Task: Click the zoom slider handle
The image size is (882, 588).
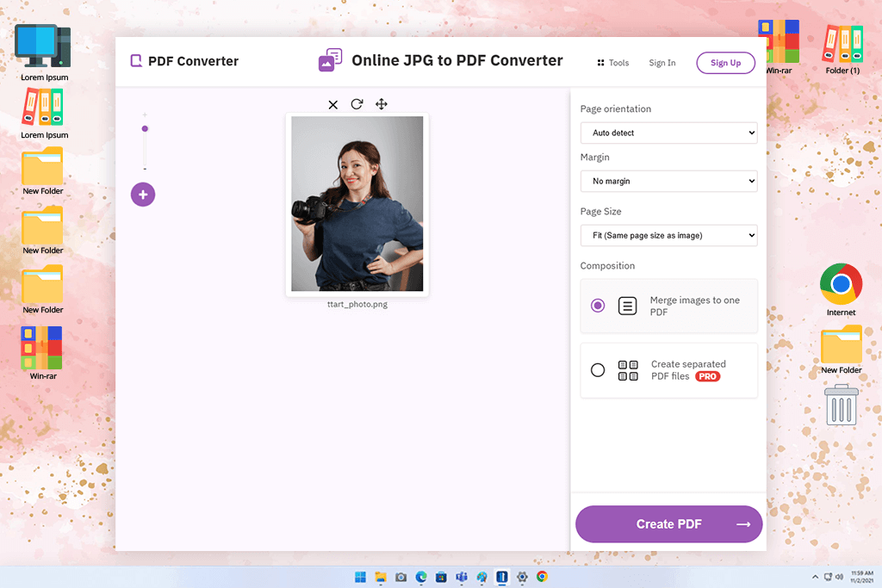Action: (x=145, y=129)
